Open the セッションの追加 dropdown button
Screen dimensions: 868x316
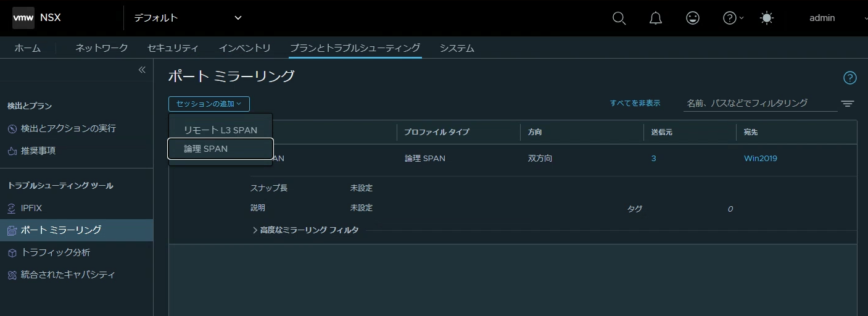(x=209, y=104)
